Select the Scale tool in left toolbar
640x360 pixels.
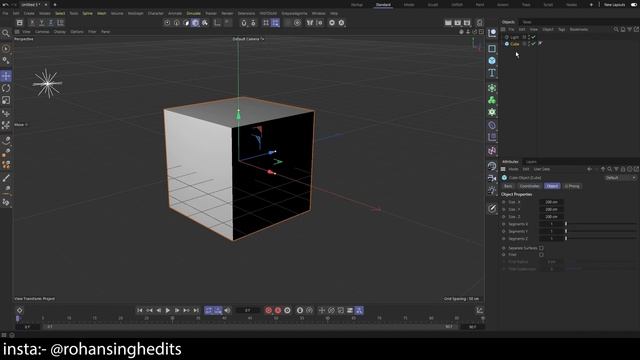[6, 100]
